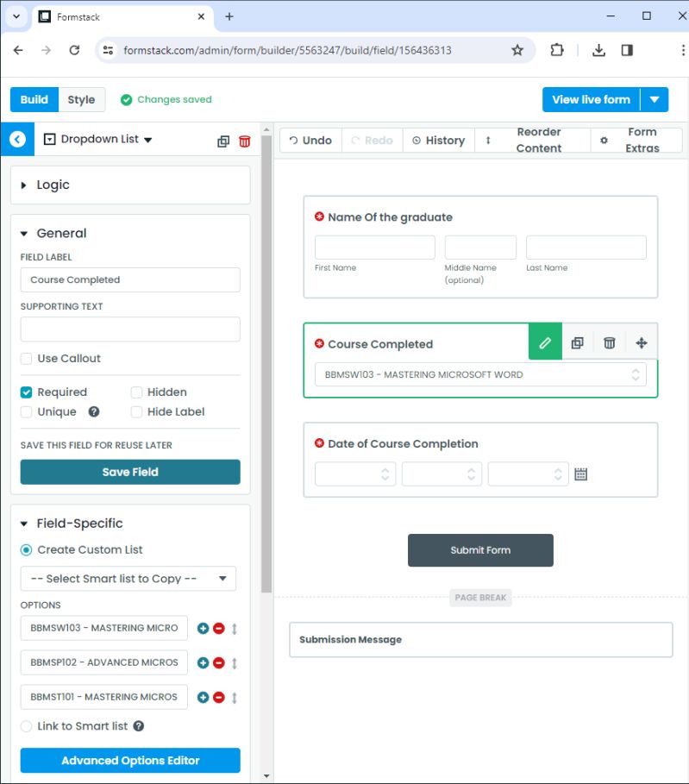Open the calendar date picker icon
This screenshot has height=784, width=689.
pos(580,474)
